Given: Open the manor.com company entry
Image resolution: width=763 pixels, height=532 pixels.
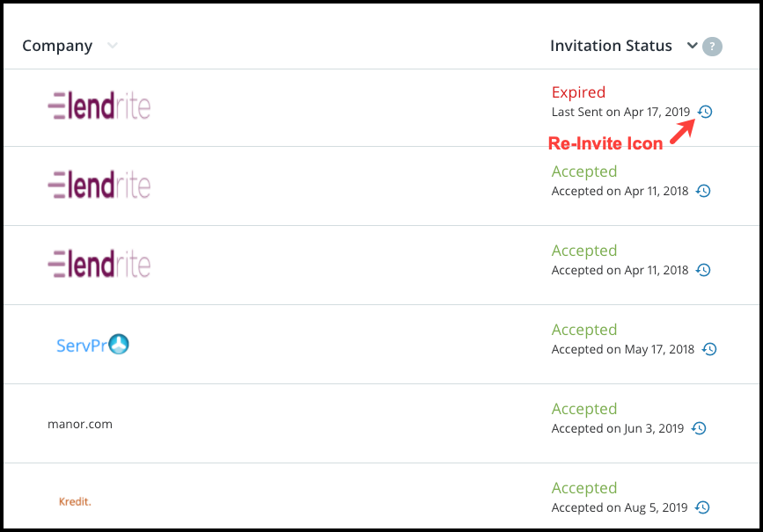Looking at the screenshot, I should [80, 424].
